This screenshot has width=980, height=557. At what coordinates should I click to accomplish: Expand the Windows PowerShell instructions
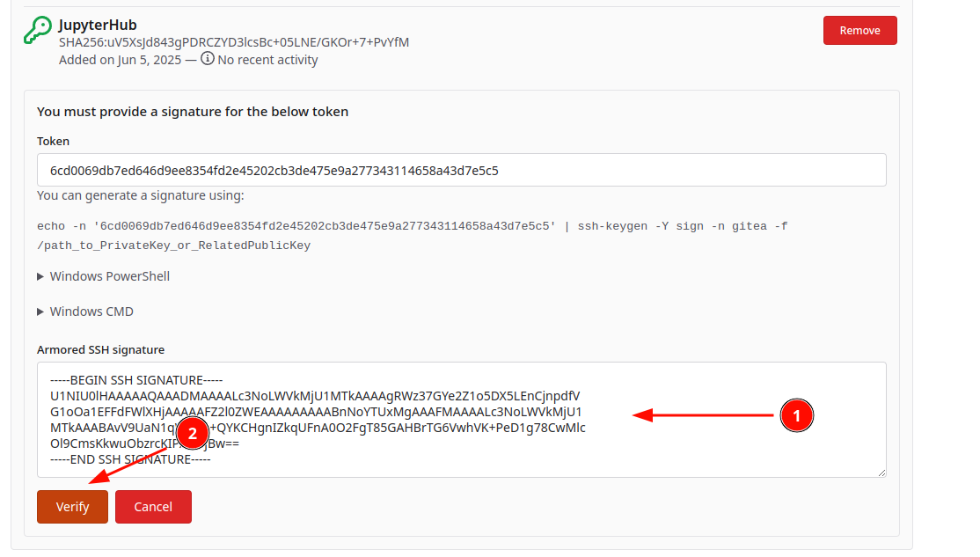[103, 276]
